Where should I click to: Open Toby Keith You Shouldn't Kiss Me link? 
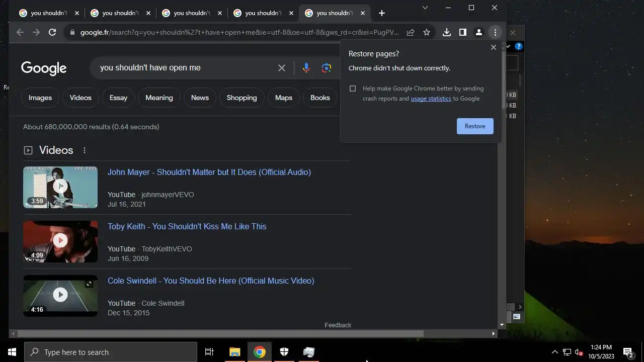coord(187,226)
